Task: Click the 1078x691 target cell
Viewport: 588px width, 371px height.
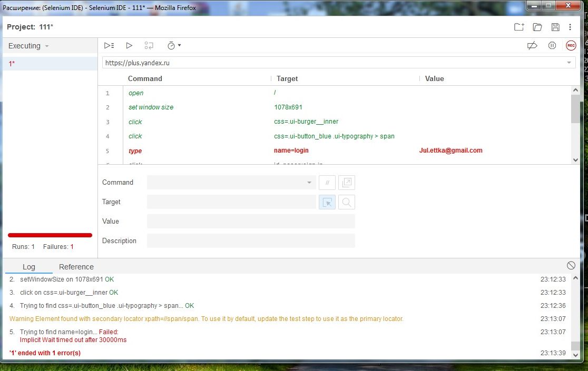Action: [288, 107]
